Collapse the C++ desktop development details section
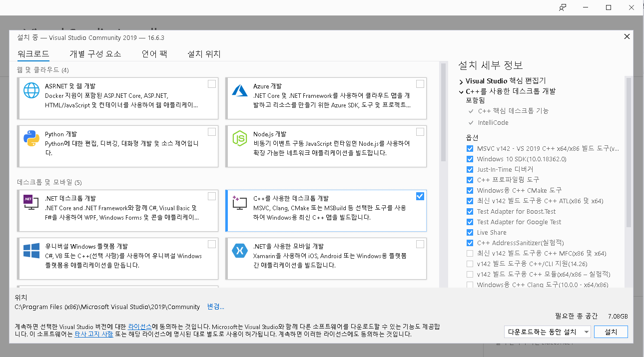The height and width of the screenshot is (357, 644). pyautogui.click(x=461, y=91)
